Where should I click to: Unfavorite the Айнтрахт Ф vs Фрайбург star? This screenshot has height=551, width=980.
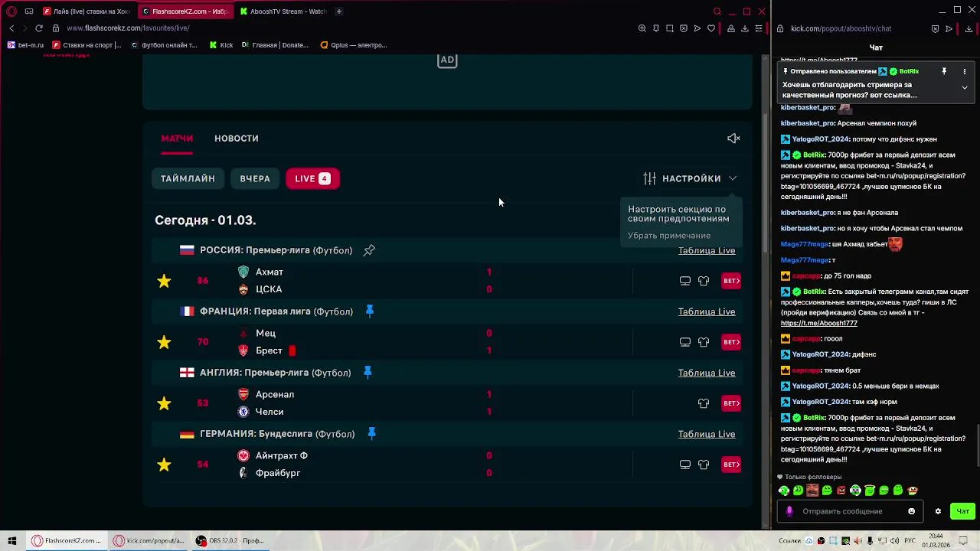164,465
